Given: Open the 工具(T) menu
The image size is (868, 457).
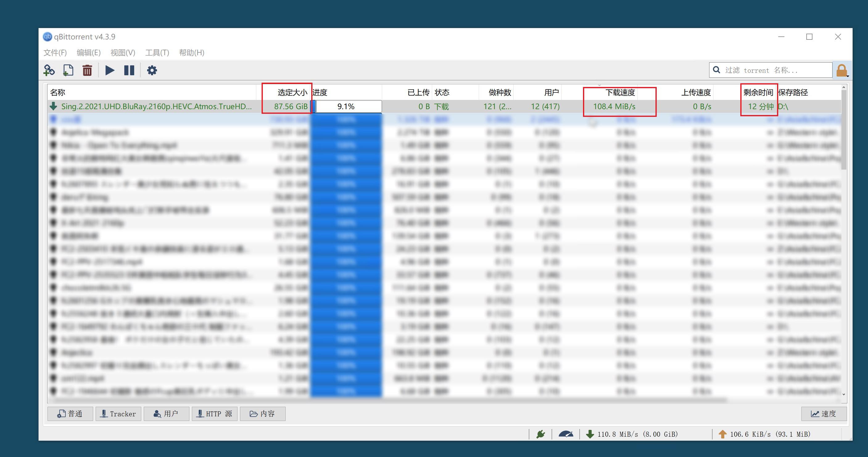Looking at the screenshot, I should point(157,52).
